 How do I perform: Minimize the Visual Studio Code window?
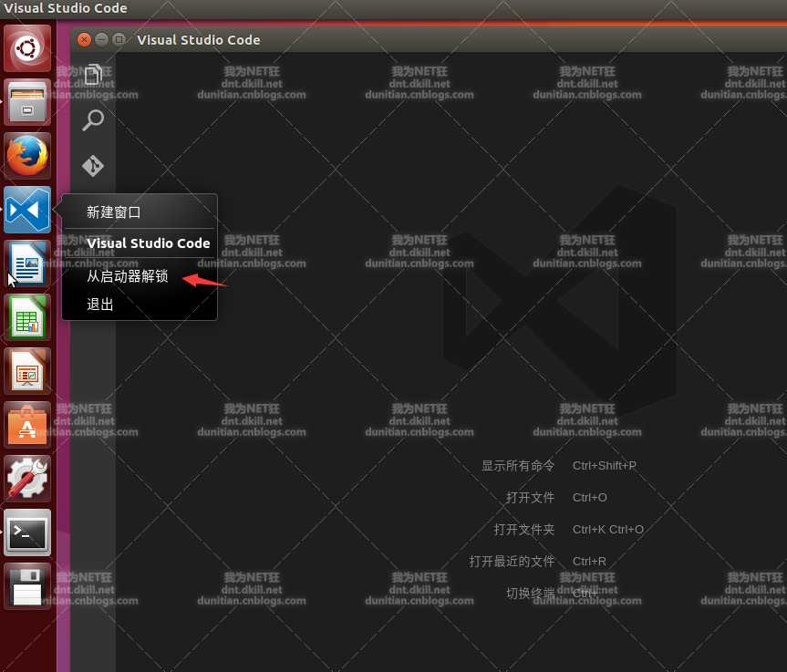pyautogui.click(x=101, y=39)
